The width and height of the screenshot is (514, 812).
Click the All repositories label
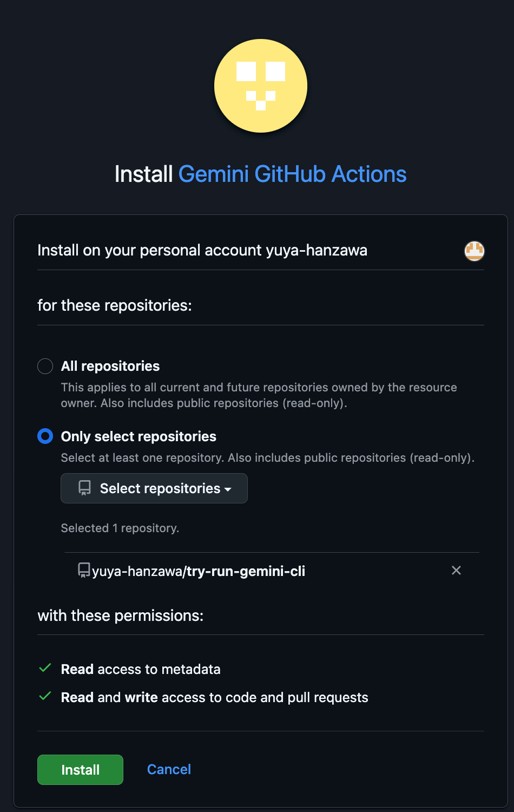[110, 366]
